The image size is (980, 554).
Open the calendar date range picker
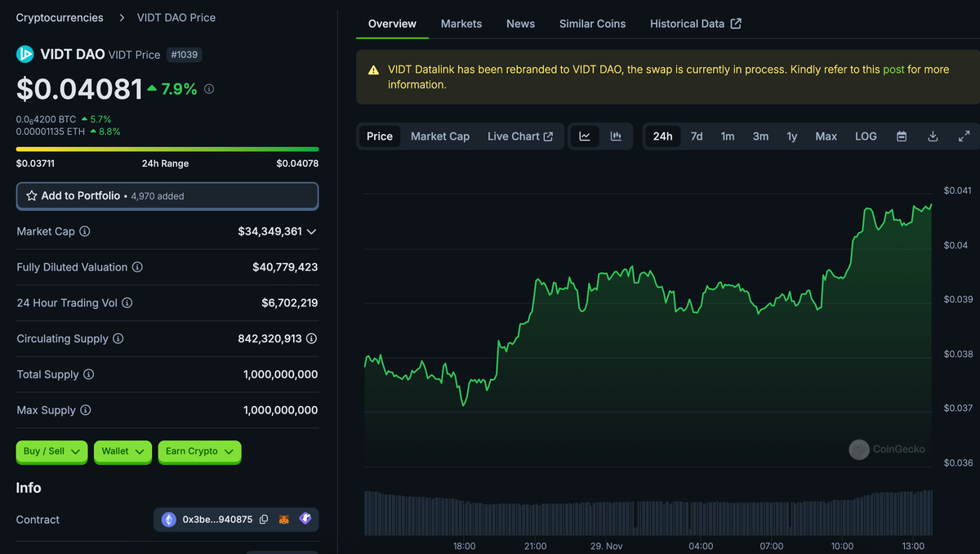[x=902, y=136]
